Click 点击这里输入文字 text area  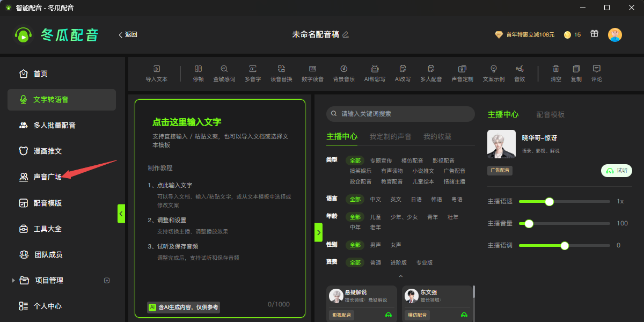[186, 122]
